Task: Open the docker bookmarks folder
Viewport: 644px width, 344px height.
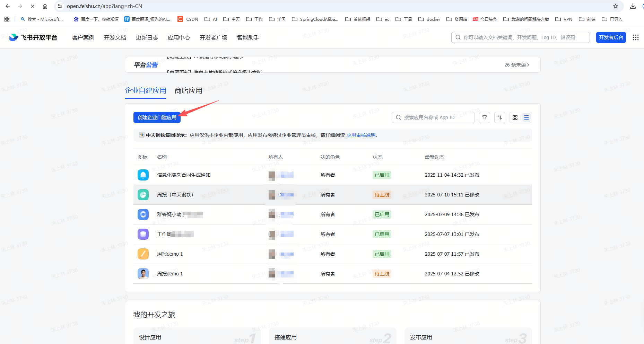Action: [429, 19]
